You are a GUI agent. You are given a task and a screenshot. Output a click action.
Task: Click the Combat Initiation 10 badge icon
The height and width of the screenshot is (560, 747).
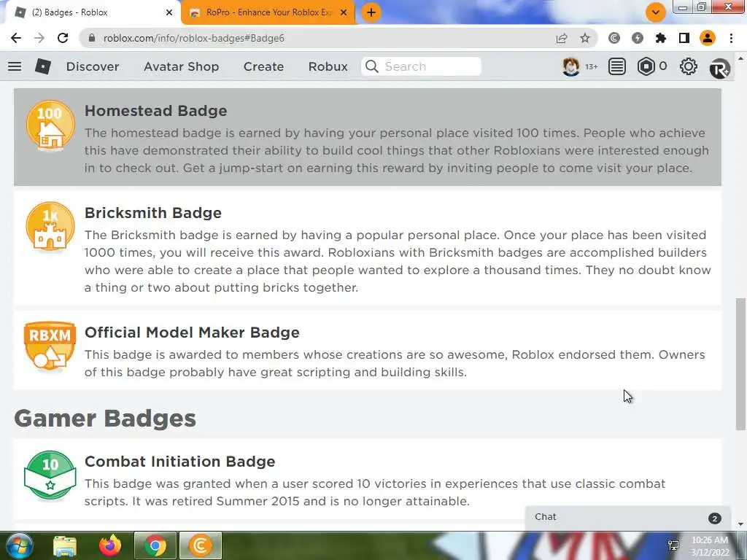(50, 475)
